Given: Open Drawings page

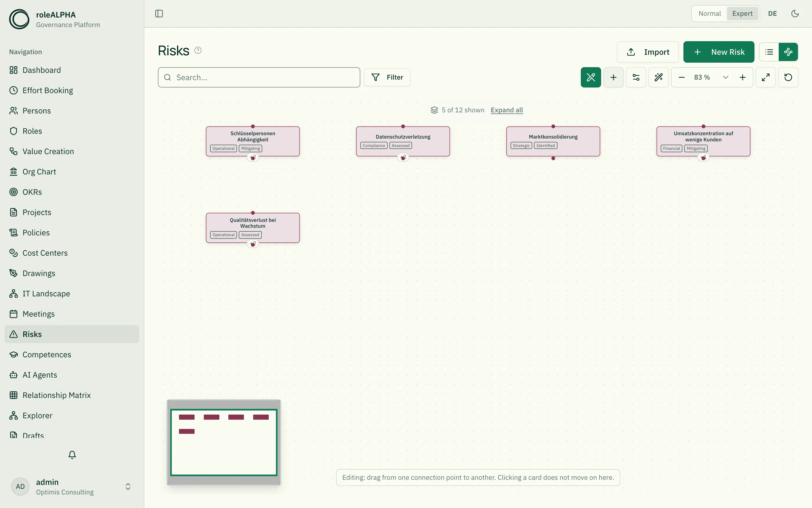Looking at the screenshot, I should pyautogui.click(x=72, y=273).
